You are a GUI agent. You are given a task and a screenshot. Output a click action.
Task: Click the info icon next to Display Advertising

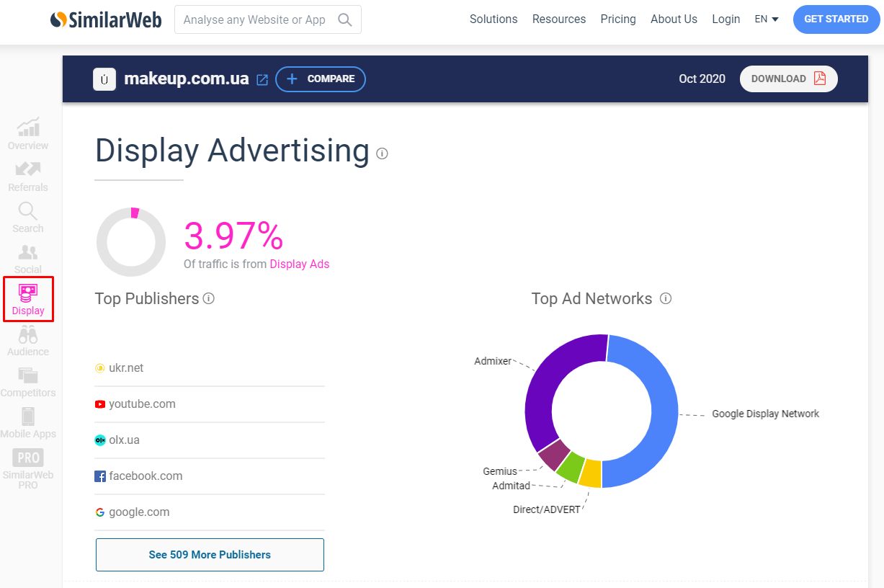pyautogui.click(x=382, y=153)
